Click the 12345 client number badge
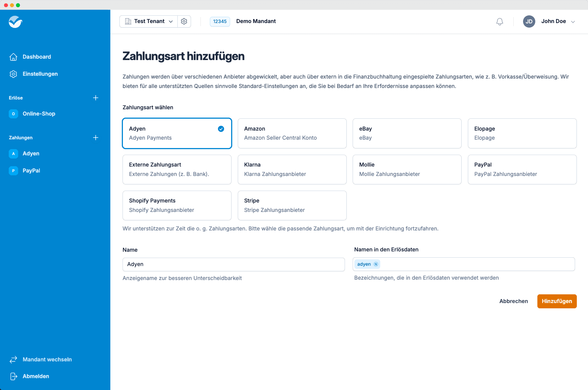The height and width of the screenshot is (390, 588). (220, 21)
